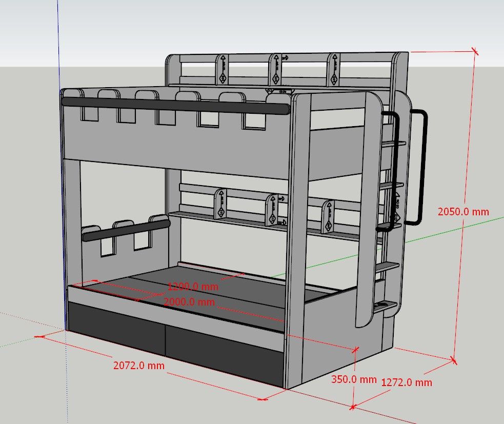Select the bottom ladder step with hole
The image size is (504, 424).
[x=386, y=306]
